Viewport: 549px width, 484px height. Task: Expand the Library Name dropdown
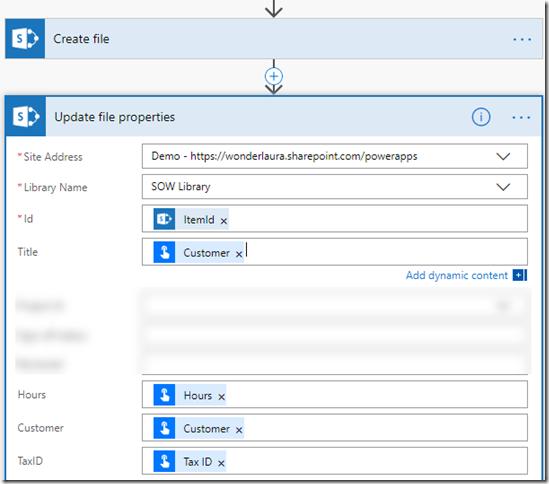pos(503,187)
